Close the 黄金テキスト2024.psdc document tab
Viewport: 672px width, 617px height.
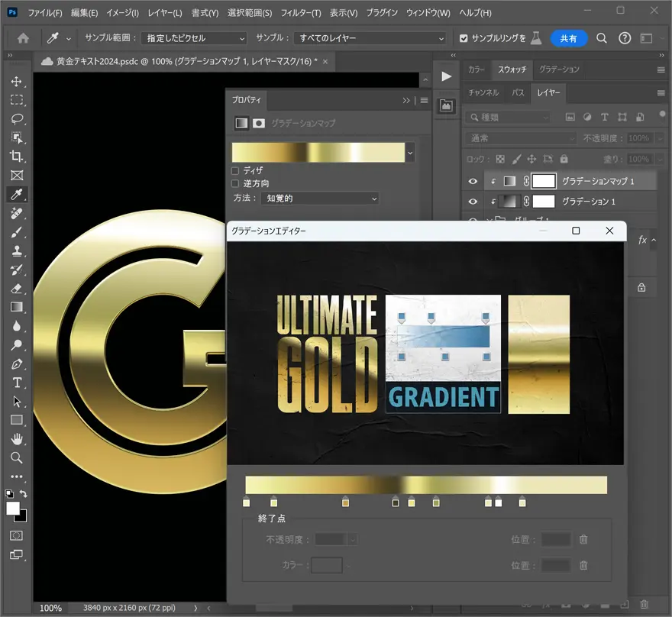tap(325, 62)
